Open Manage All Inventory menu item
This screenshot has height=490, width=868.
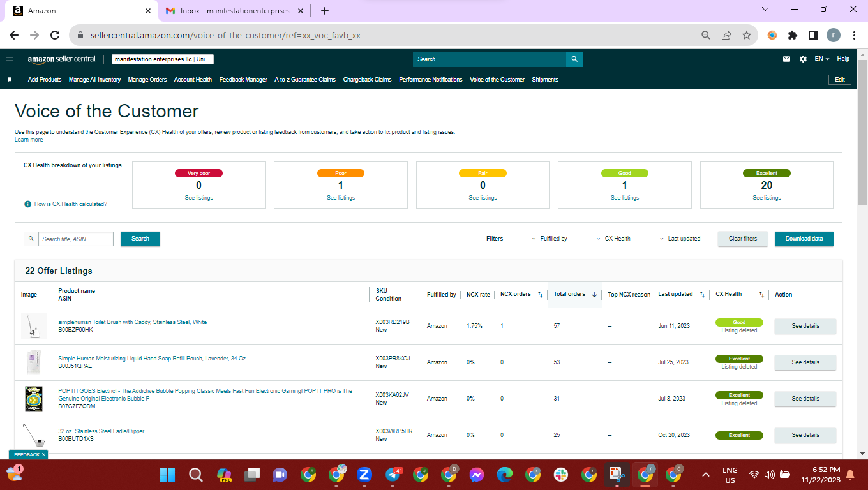(94, 80)
